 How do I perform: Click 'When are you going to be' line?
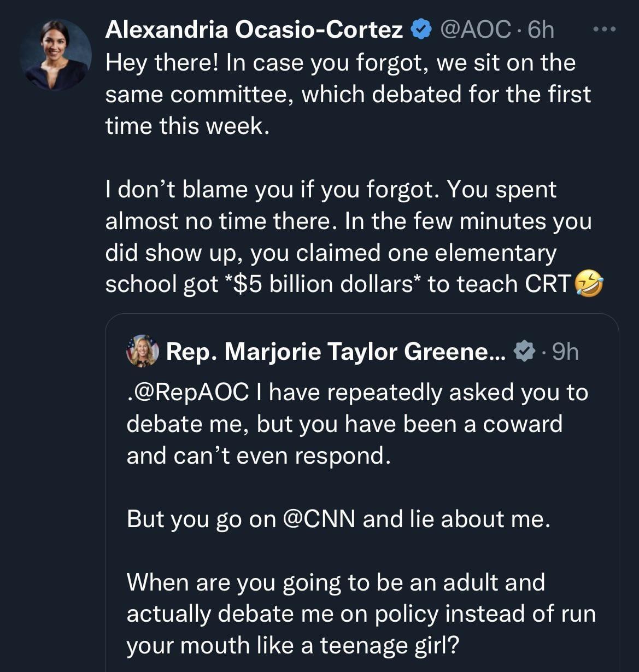[336, 582]
